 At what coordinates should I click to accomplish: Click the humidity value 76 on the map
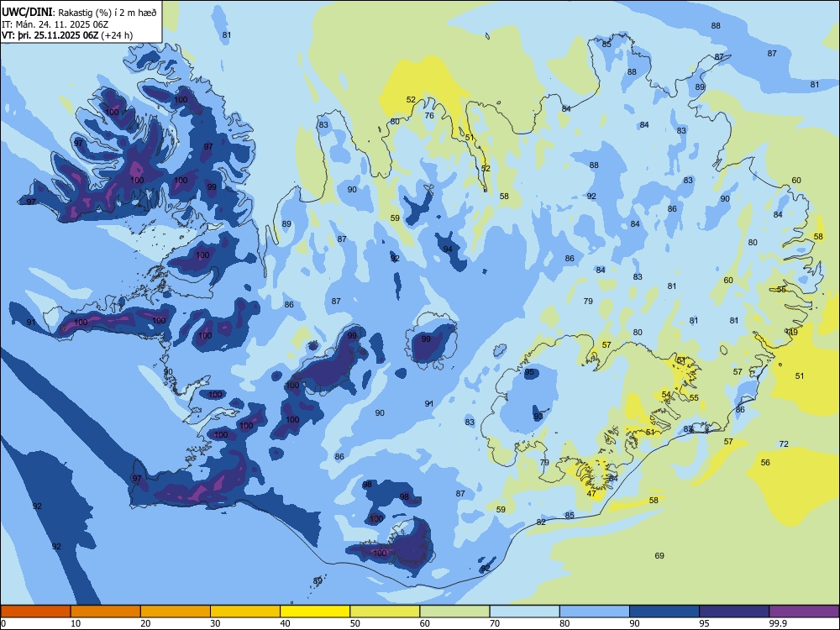[x=429, y=115]
